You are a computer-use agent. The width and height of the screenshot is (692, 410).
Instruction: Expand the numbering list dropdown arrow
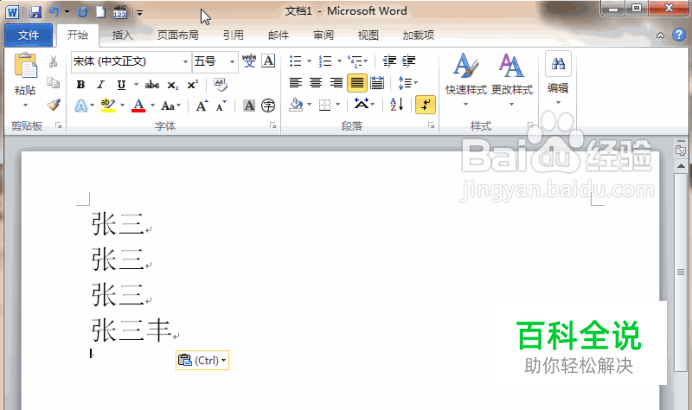pyautogui.click(x=339, y=61)
